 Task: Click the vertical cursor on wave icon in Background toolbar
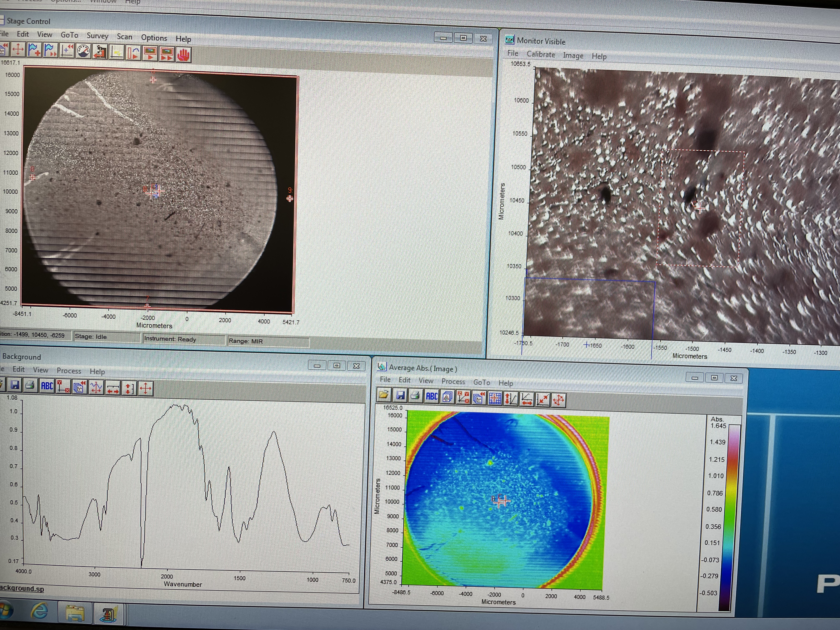[96, 388]
